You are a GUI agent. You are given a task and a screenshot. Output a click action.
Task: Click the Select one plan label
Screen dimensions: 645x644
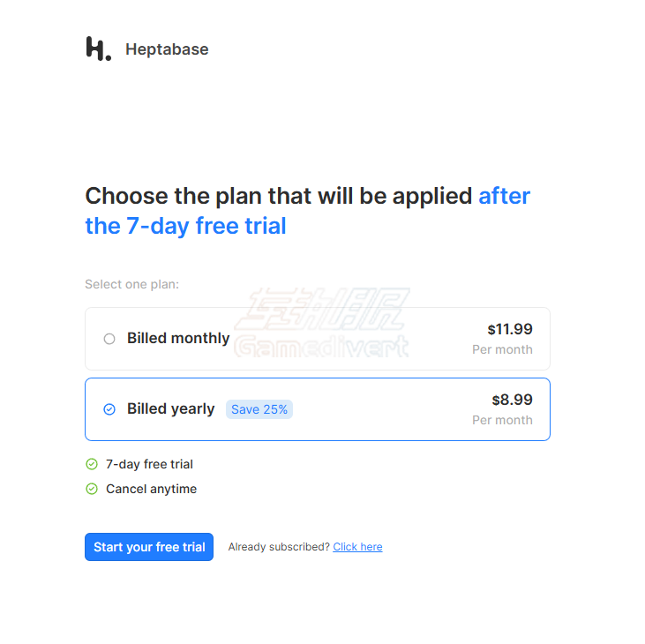132,285
